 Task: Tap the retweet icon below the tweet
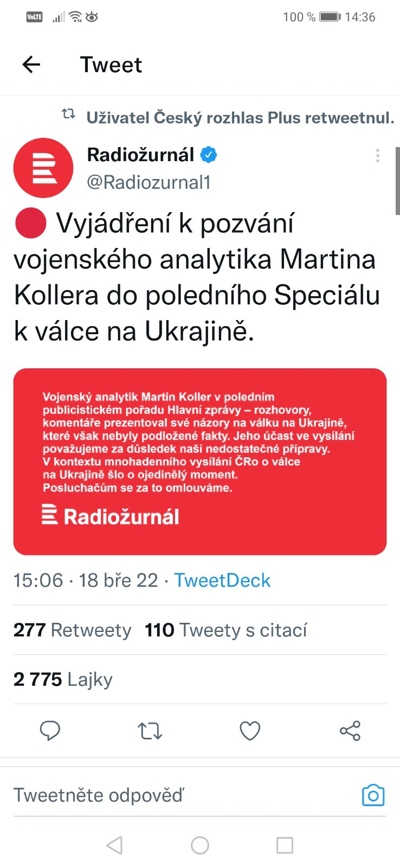[x=150, y=731]
